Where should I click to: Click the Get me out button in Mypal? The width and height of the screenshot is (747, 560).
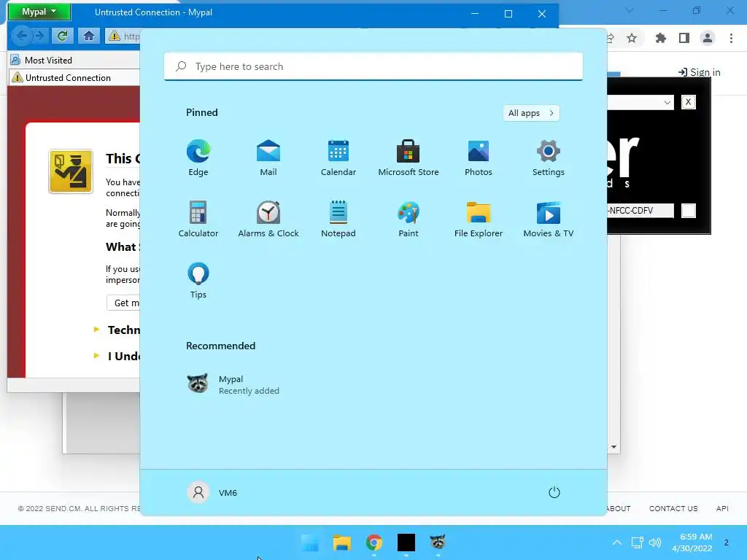123,303
